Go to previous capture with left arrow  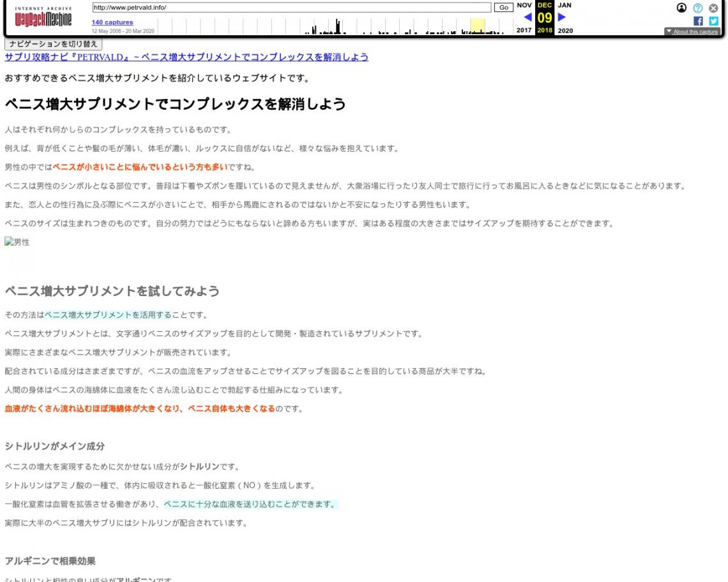tap(527, 17)
